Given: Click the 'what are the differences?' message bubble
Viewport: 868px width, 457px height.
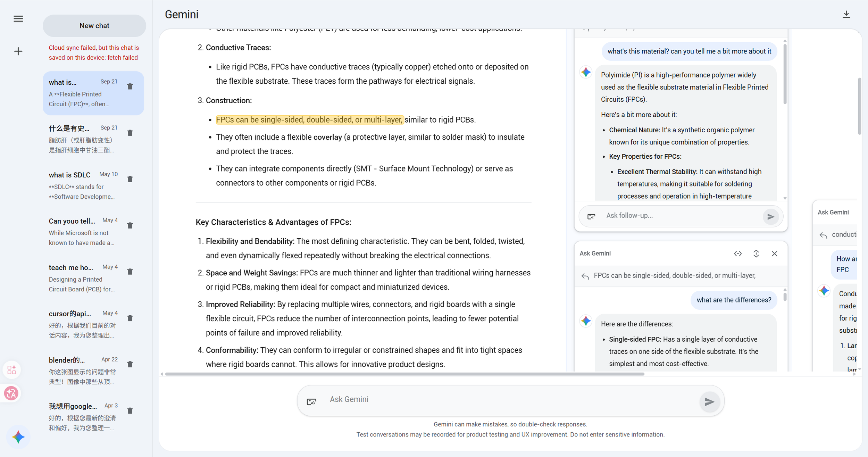Looking at the screenshot, I should pyautogui.click(x=734, y=300).
